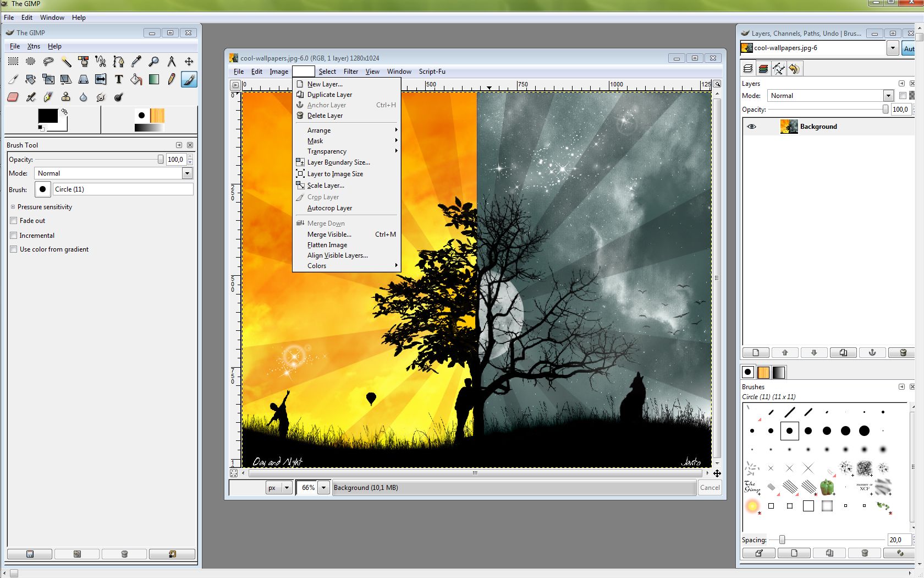This screenshot has width=924, height=578.
Task: Click the black foreground color swatch
Action: (48, 116)
